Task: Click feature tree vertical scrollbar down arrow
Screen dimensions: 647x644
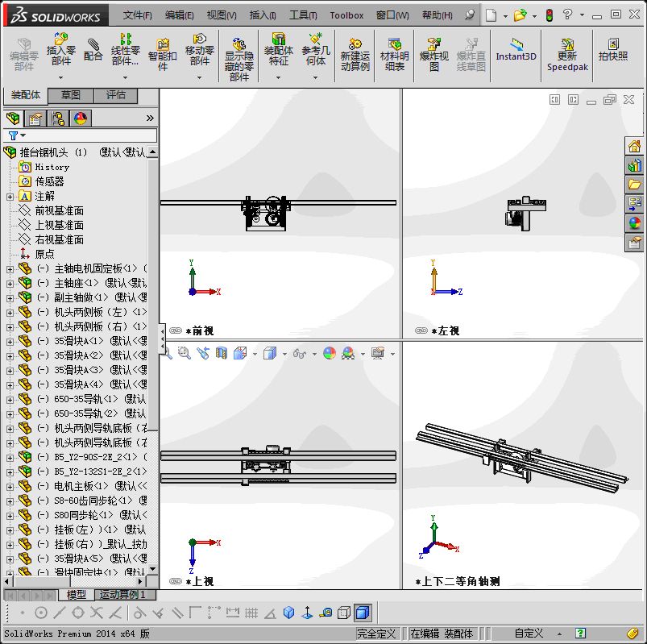Action: click(x=152, y=569)
